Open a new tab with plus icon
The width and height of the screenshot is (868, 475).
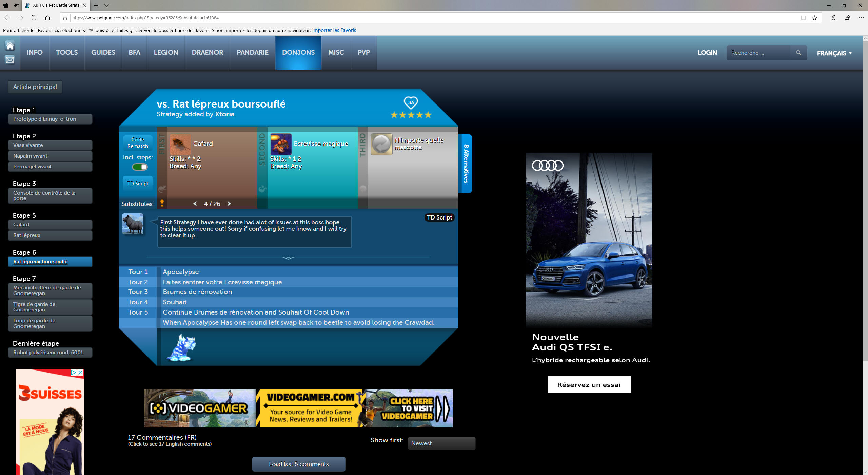coord(96,5)
